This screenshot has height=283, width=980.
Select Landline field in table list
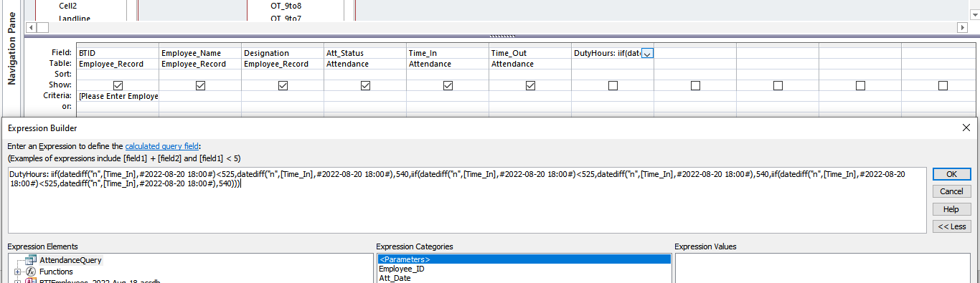pos(74,19)
